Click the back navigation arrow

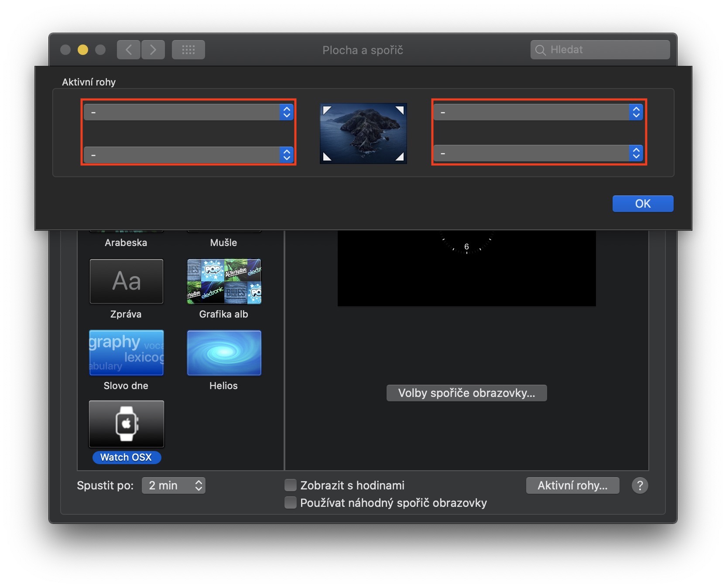[128, 50]
